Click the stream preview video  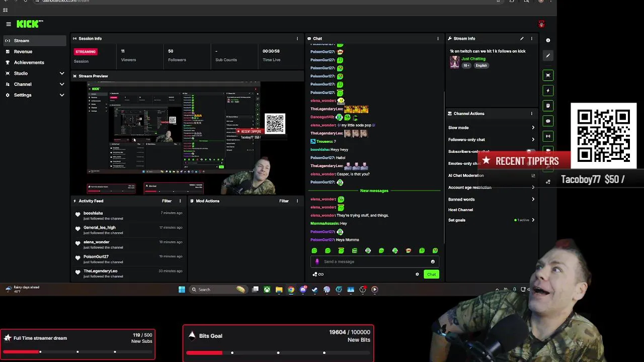[x=187, y=138]
